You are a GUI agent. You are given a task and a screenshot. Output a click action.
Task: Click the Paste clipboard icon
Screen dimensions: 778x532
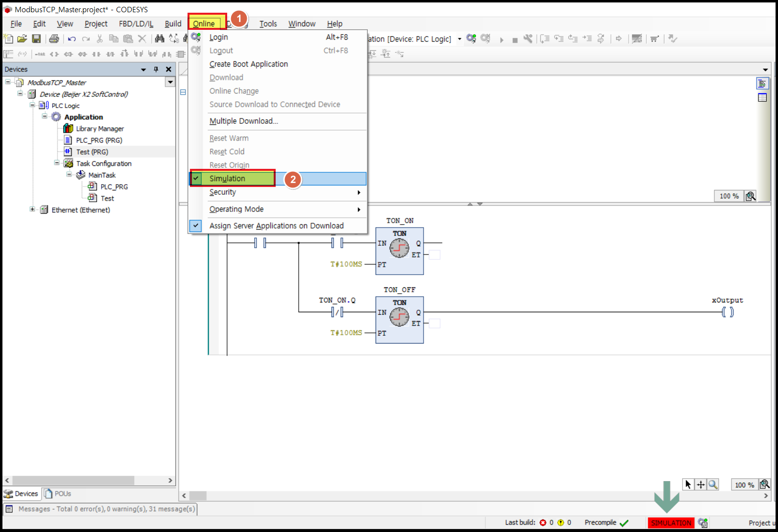tap(128, 39)
